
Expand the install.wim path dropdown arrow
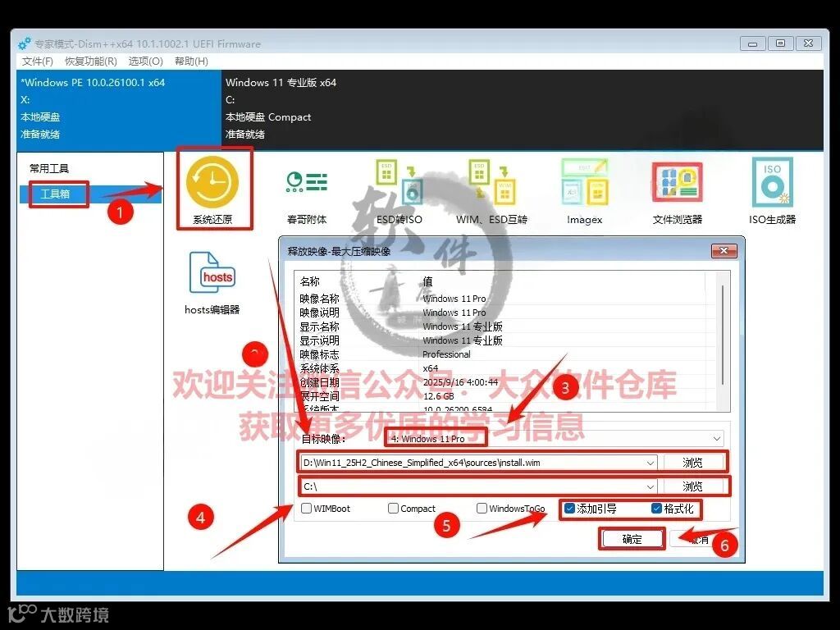pyautogui.click(x=651, y=463)
